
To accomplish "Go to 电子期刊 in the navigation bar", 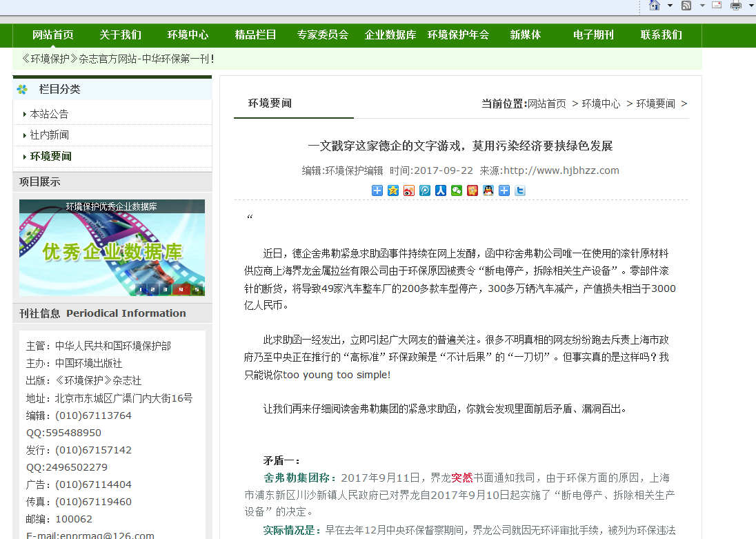I will pos(593,35).
